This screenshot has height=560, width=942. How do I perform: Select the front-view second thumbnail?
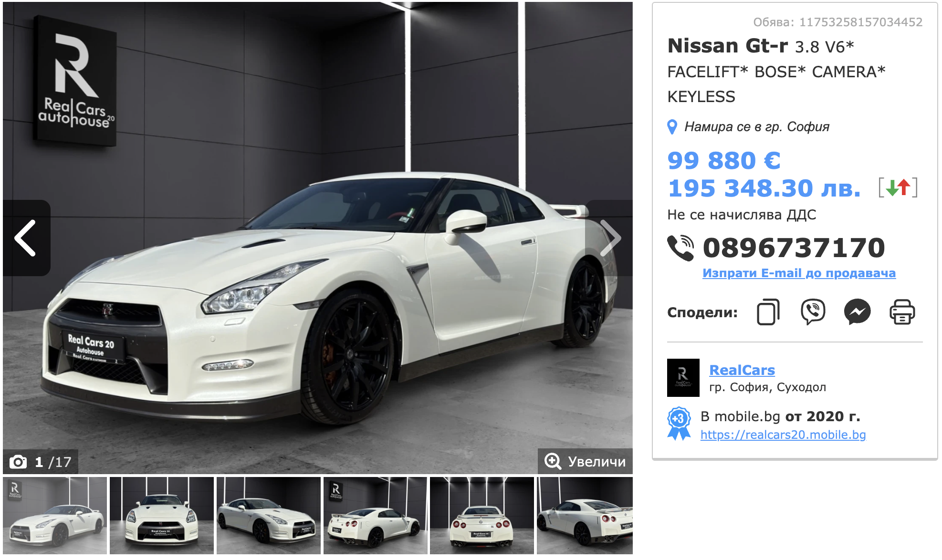(162, 516)
